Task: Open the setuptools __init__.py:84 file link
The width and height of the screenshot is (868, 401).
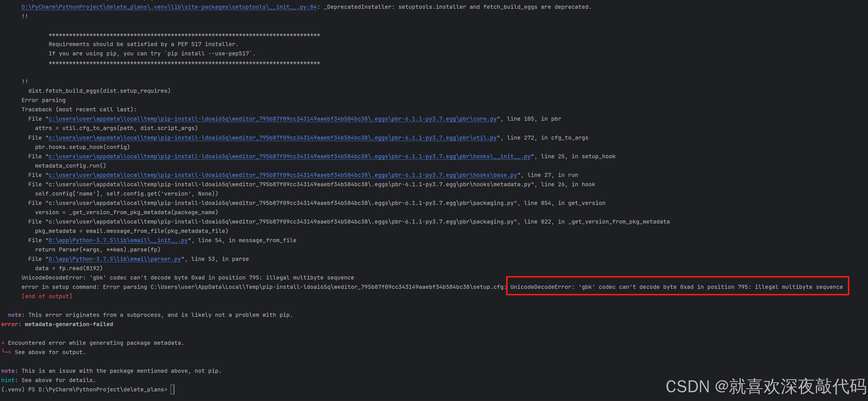Action: tap(169, 7)
